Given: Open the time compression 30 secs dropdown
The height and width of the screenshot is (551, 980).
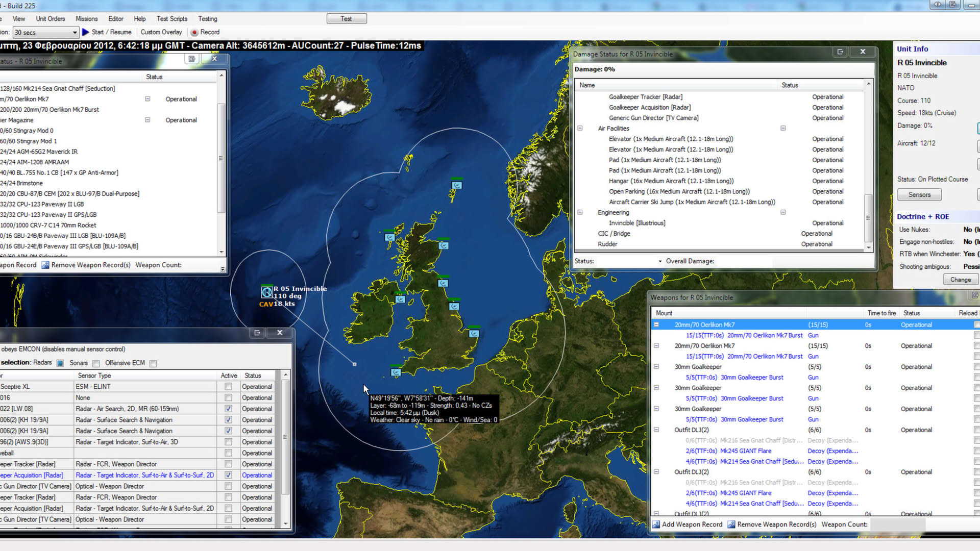Looking at the screenshot, I should 46,32.
